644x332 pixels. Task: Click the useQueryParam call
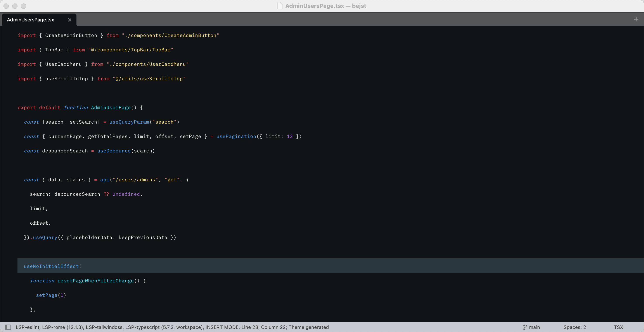pyautogui.click(x=129, y=122)
